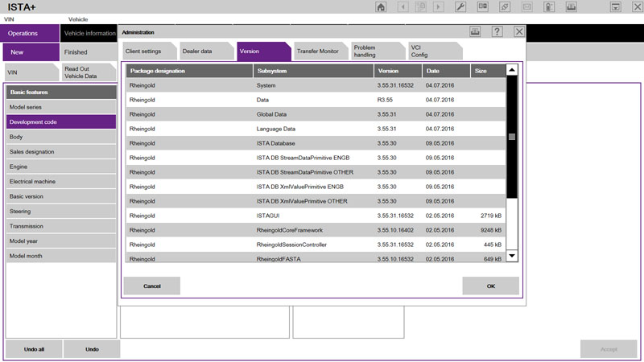Image resolution: width=644 pixels, height=362 pixels.
Task: Click the minimize-to-tray toolbar icon
Action: click(x=614, y=7)
